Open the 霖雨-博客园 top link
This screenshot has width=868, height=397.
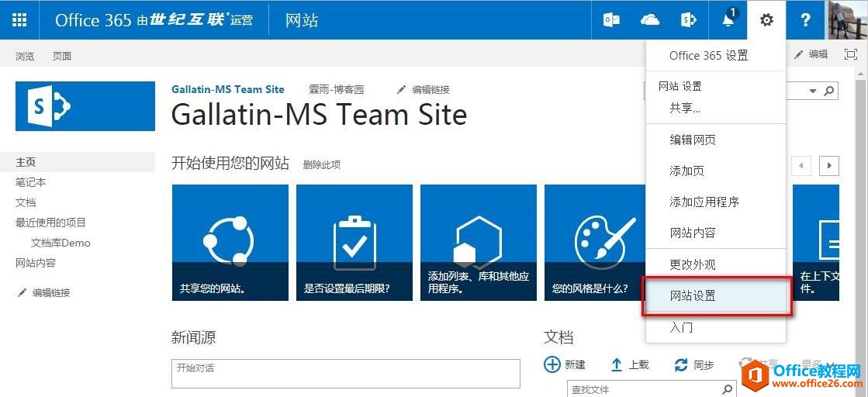(336, 90)
